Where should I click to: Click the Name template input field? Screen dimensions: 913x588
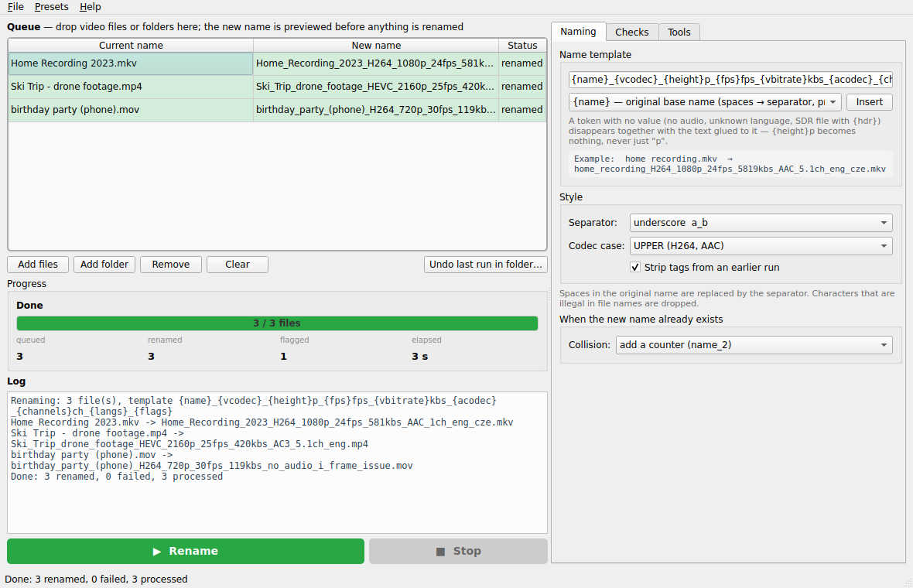[x=730, y=79]
